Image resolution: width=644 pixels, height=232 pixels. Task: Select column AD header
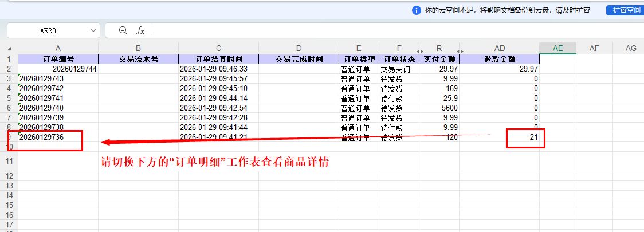[x=500, y=49]
